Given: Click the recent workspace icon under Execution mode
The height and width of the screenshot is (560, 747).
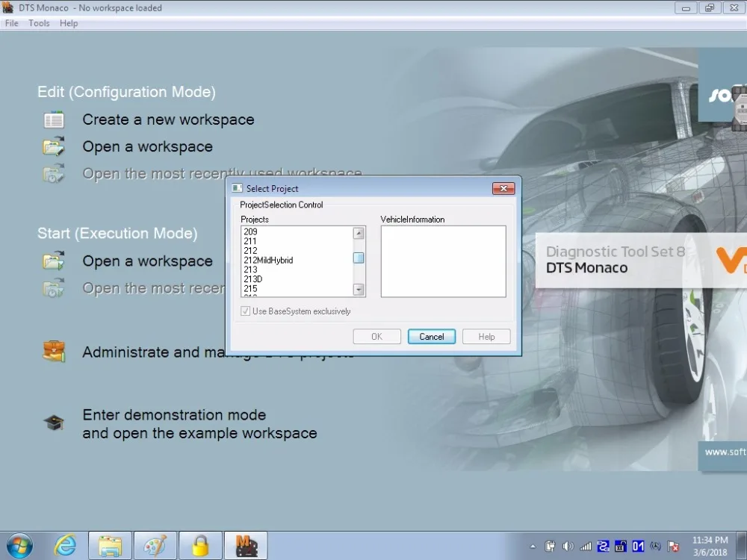Looking at the screenshot, I should 54,288.
